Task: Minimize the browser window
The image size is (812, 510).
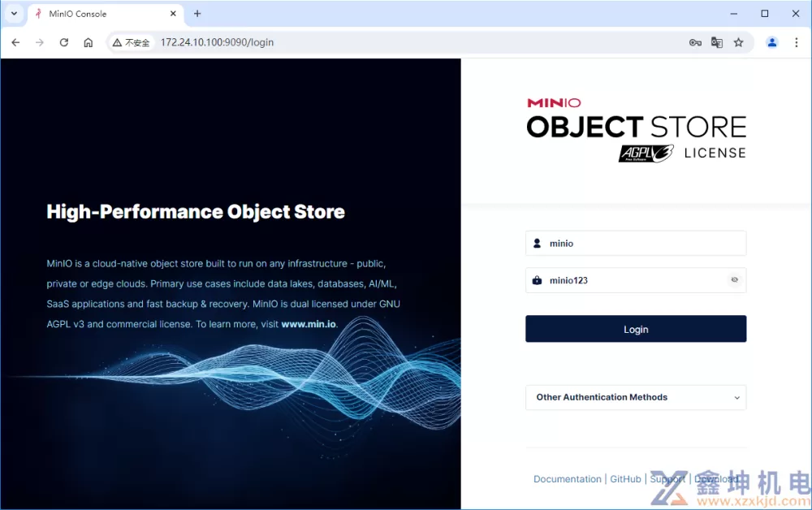Action: [x=734, y=14]
